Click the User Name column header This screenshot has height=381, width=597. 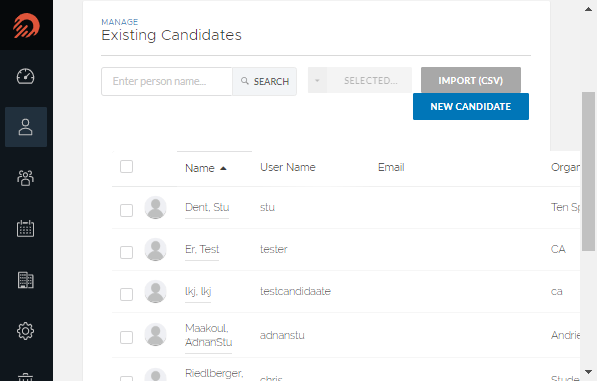click(288, 167)
